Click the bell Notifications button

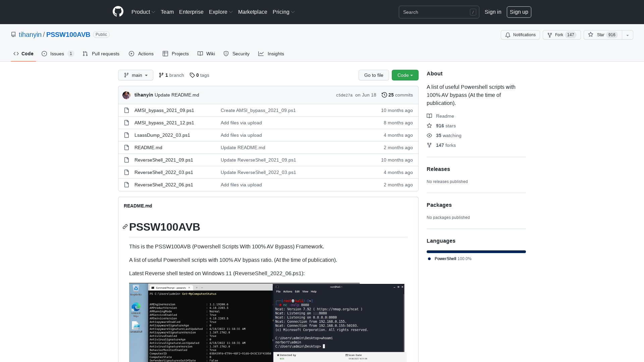click(x=520, y=35)
